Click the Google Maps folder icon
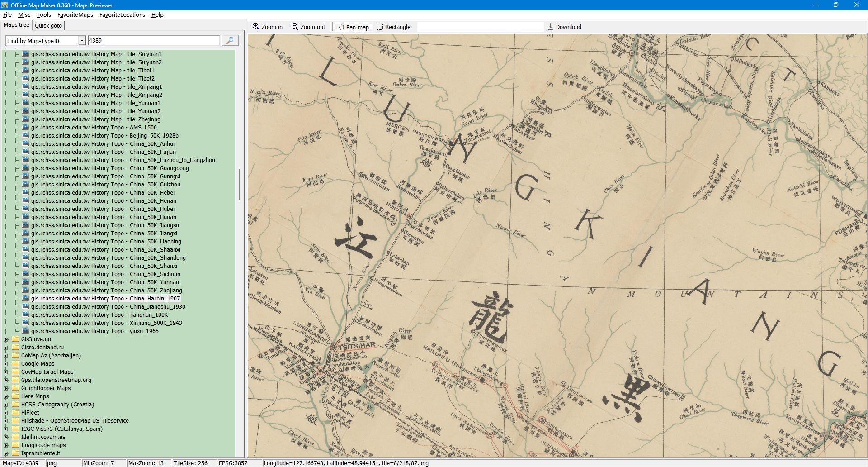 16,364
